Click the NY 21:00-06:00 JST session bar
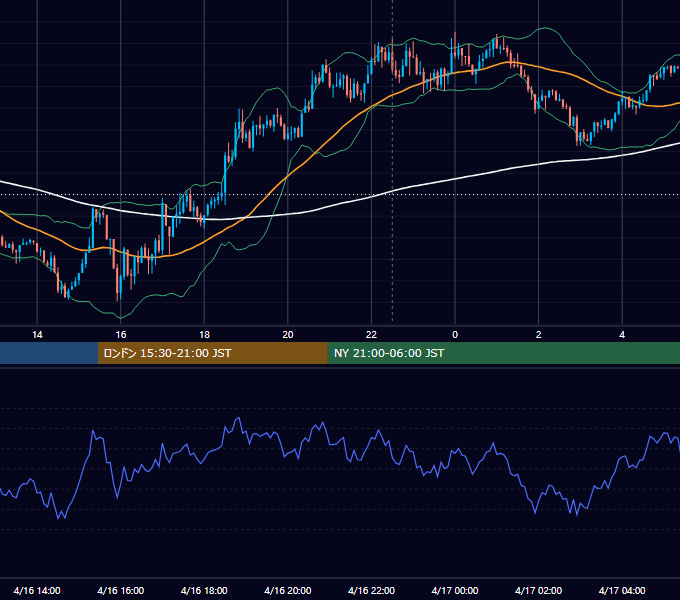 pyautogui.click(x=503, y=353)
